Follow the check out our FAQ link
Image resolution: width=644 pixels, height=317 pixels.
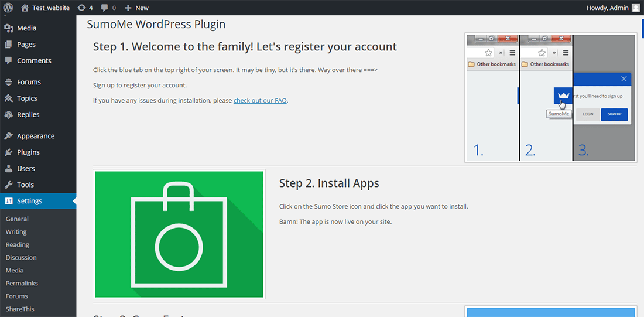(x=260, y=100)
